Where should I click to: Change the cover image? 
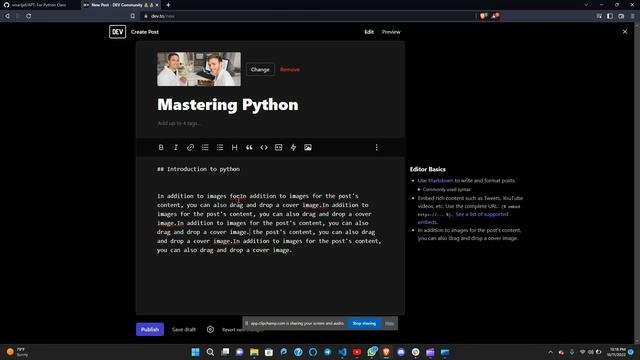click(260, 69)
